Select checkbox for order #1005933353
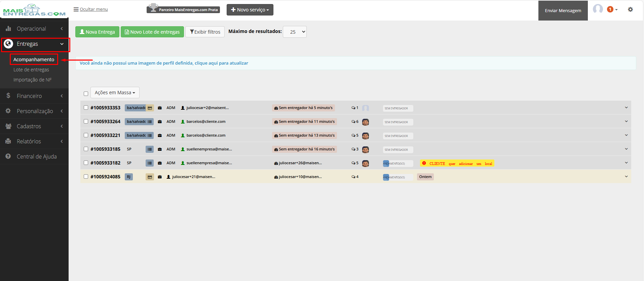Screen dimensions: 644x281 (x=86, y=108)
